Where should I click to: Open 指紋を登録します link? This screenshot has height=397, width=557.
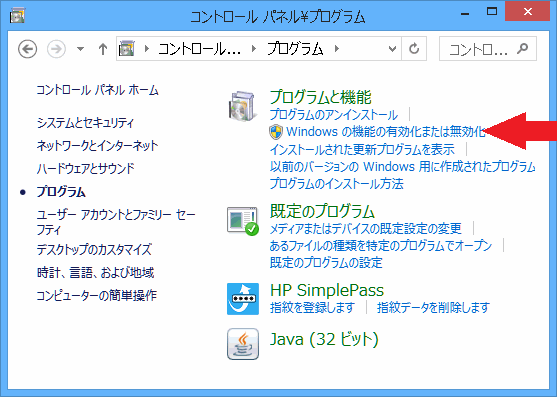click(x=312, y=308)
